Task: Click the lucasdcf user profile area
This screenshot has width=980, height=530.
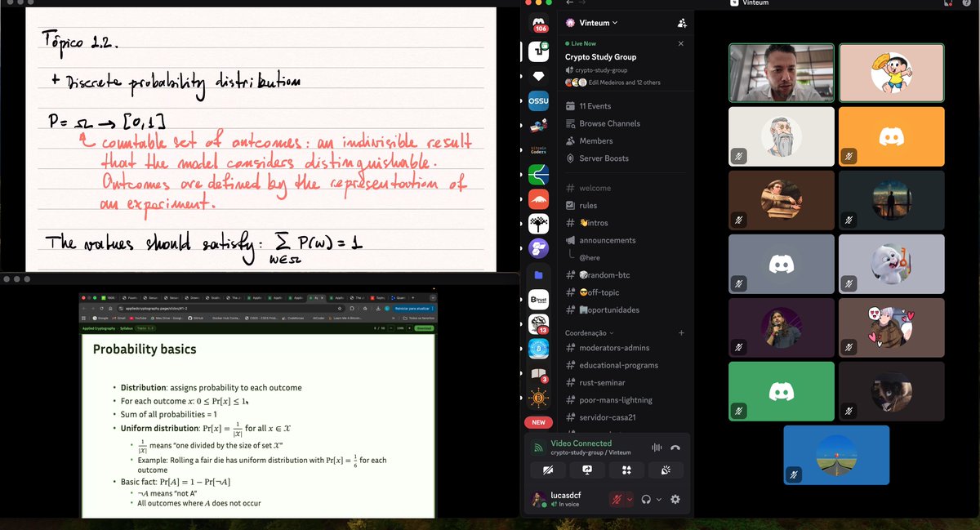Action: click(567, 499)
